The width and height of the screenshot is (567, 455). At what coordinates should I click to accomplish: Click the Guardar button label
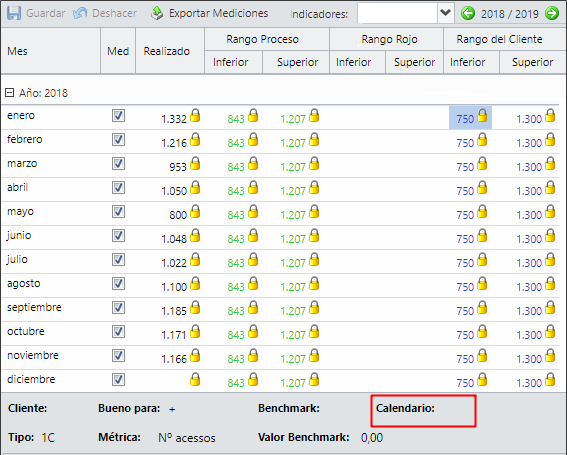click(x=46, y=13)
